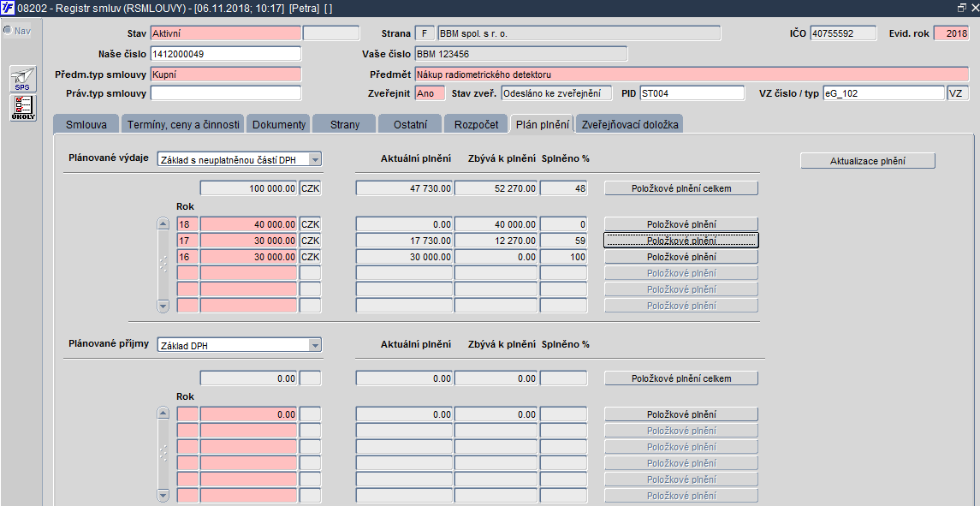
Task: Select the Nav radio button
Action: pyautogui.click(x=8, y=31)
